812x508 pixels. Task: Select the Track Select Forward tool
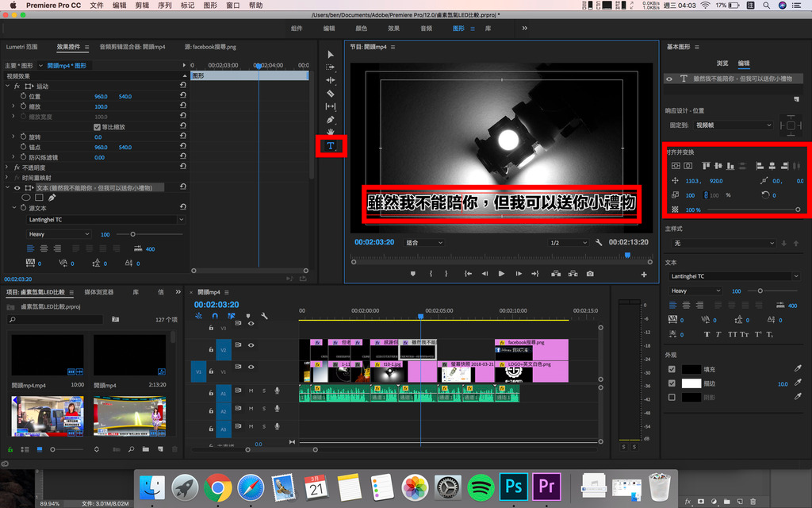[x=331, y=67]
